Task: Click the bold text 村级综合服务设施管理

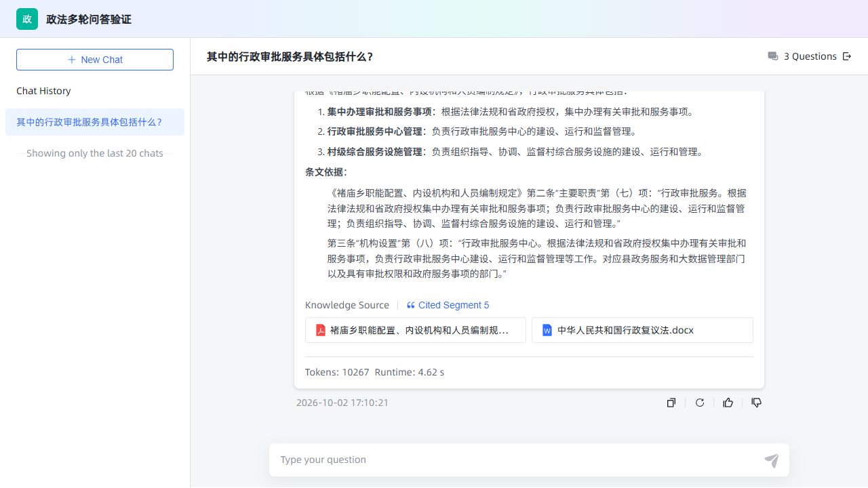Action: pos(375,152)
